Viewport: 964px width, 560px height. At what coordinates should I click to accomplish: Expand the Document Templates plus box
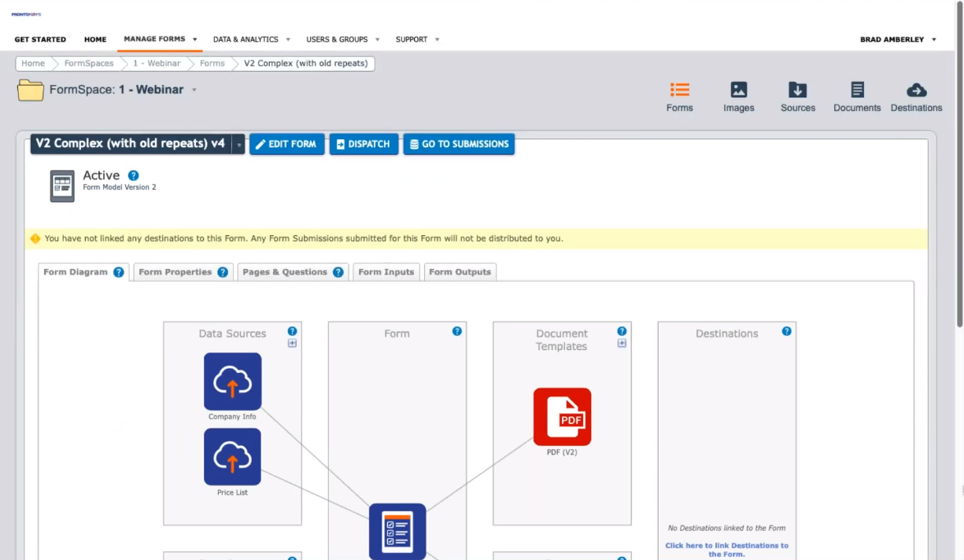pos(622,344)
